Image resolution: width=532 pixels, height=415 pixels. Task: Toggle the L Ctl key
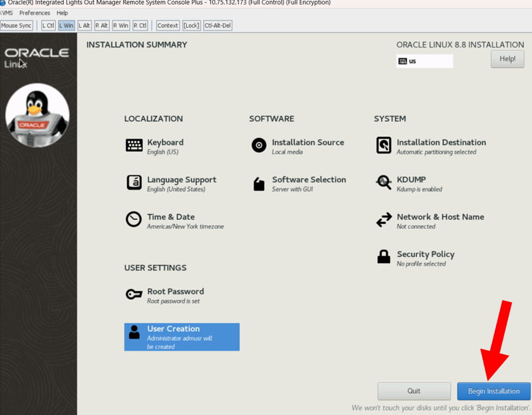pos(48,26)
